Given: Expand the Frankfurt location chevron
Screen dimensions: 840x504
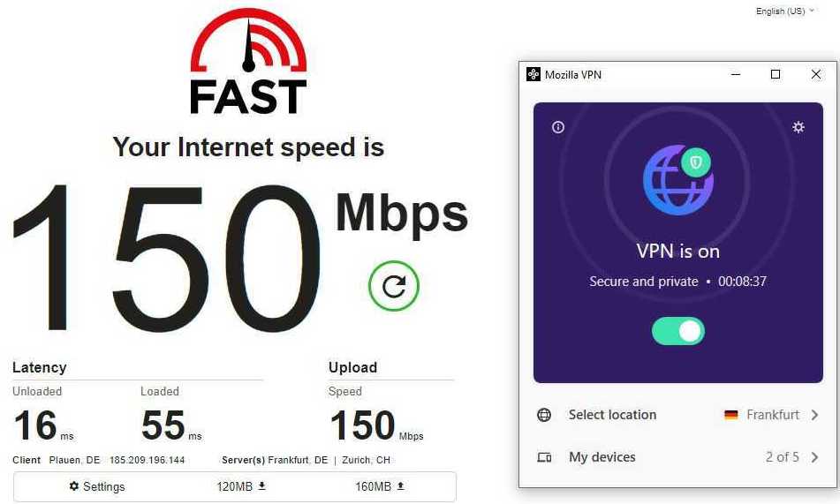Looking at the screenshot, I should click(814, 415).
